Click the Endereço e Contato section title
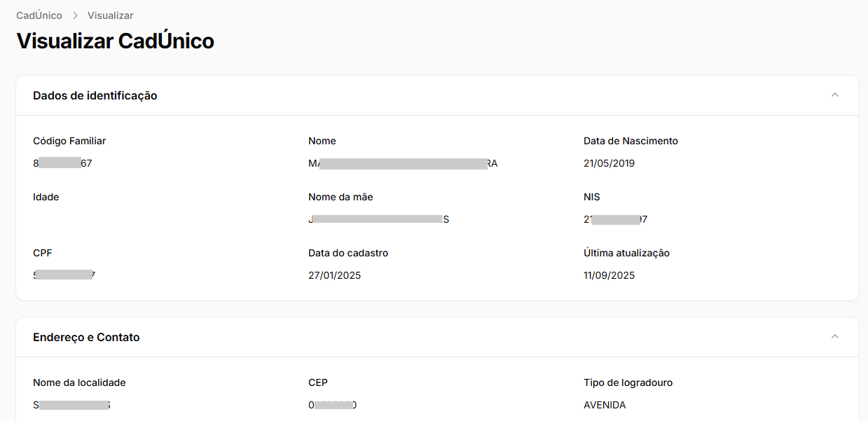The image size is (868, 421). 86,337
